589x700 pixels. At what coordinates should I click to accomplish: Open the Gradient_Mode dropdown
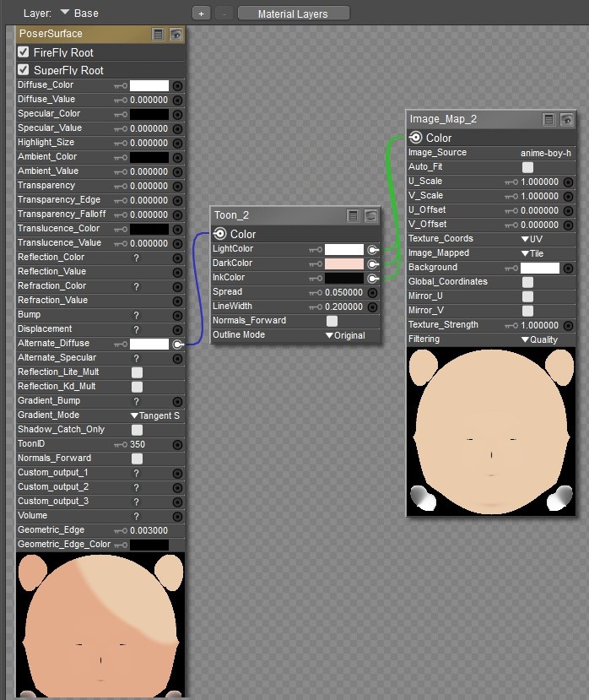pos(154,415)
